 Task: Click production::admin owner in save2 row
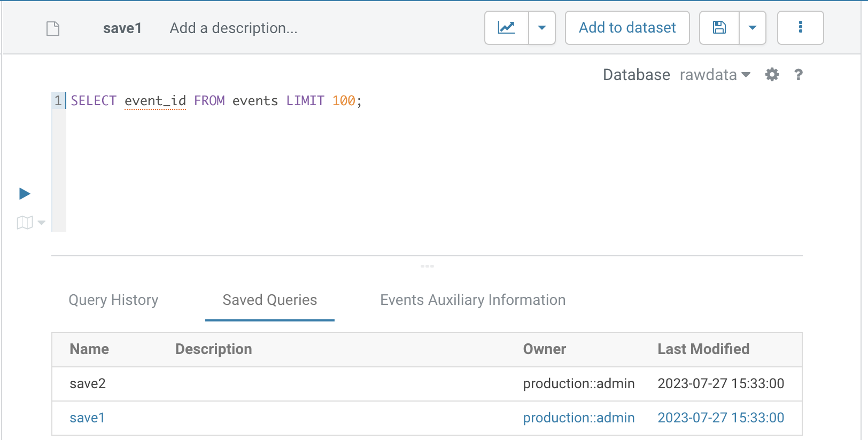[579, 383]
